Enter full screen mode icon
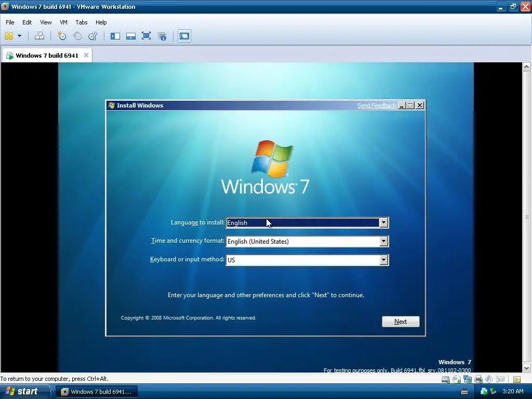This screenshot has height=399, width=532. 146,36
